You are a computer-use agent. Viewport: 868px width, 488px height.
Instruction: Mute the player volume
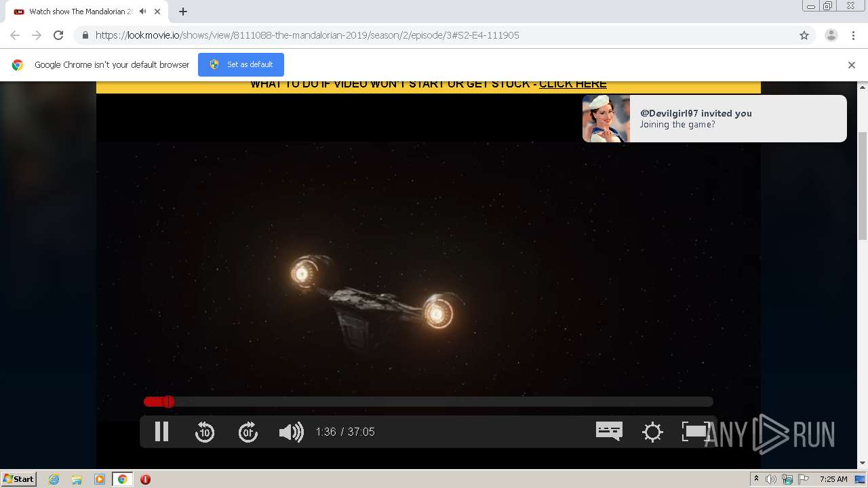pos(291,432)
